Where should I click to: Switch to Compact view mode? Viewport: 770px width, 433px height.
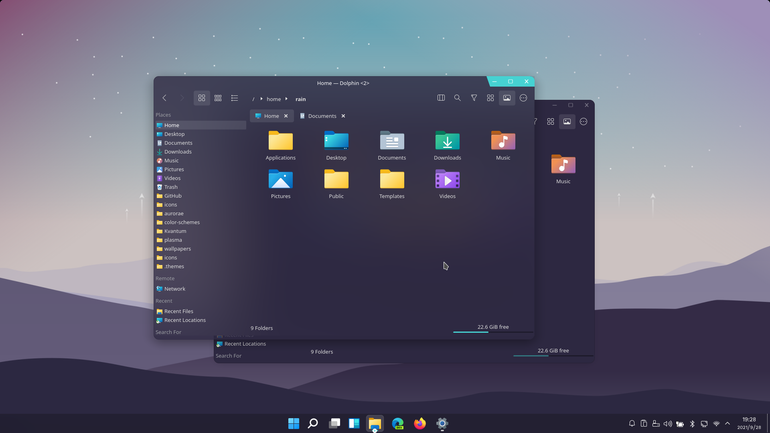(x=218, y=98)
